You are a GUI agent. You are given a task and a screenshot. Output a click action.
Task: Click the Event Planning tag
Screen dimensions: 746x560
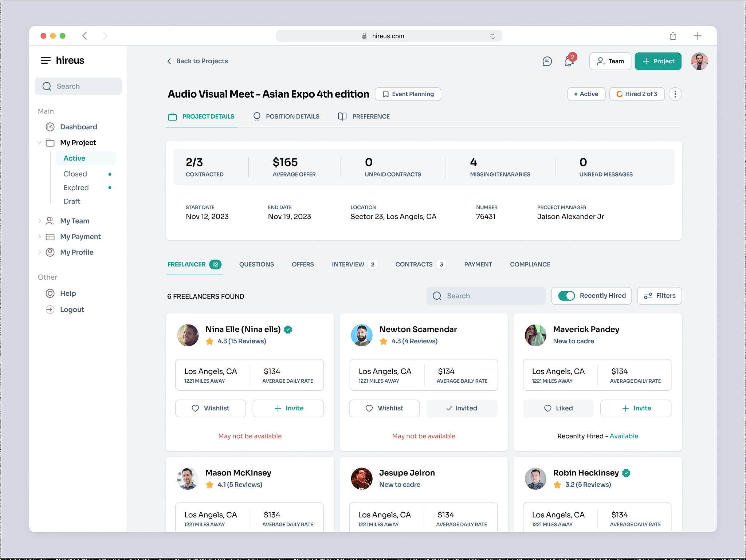tap(408, 94)
